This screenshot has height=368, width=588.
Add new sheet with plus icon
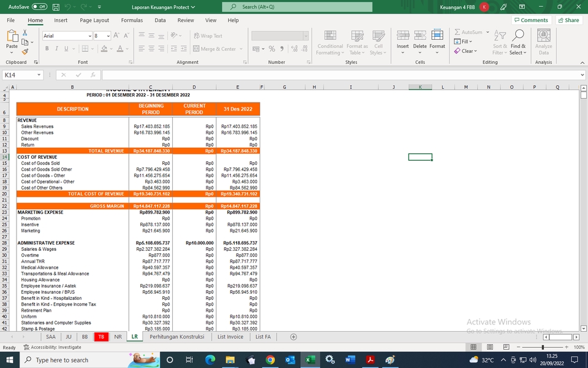pos(293,337)
